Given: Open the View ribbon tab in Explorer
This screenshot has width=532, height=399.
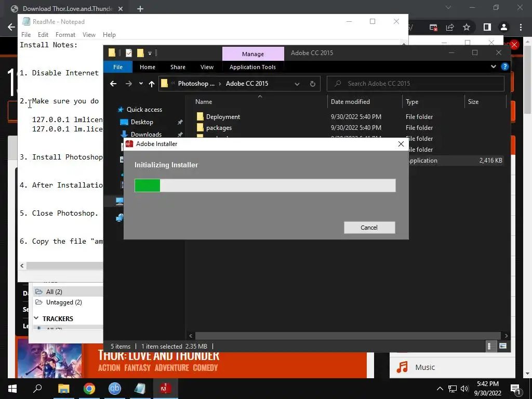Looking at the screenshot, I should coord(207,67).
